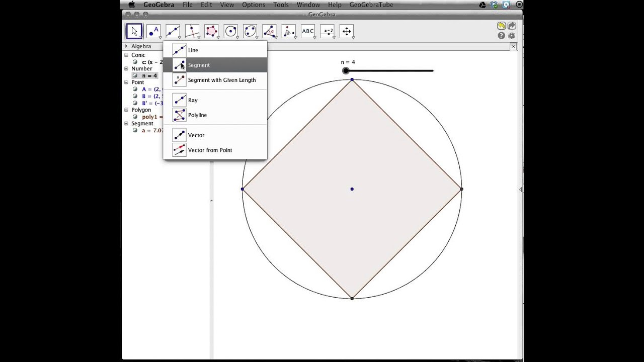Click the right vertex of the square
This screenshot has height=362, width=644.
(461, 189)
